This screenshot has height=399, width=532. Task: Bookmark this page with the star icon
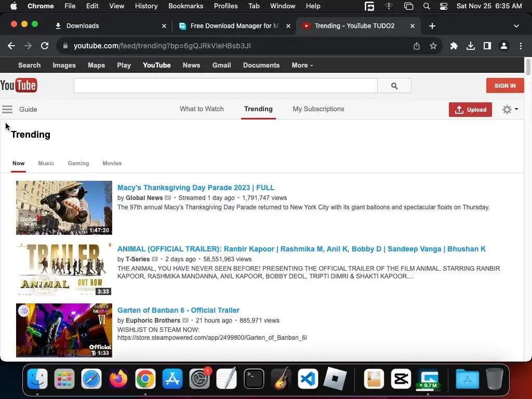433,46
